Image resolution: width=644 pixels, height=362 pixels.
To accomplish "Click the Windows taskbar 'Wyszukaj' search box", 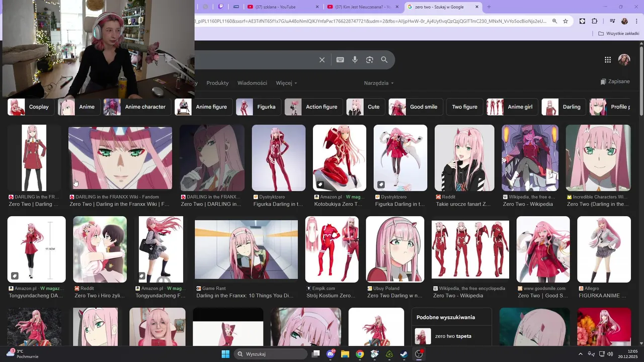I will (271, 354).
